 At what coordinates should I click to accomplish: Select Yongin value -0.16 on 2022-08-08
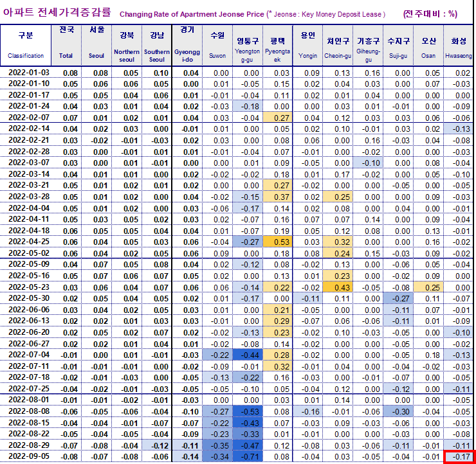pos(308,411)
